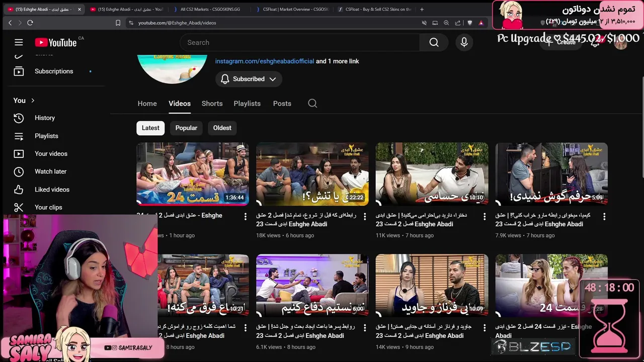
Task: Click the share icon in address bar
Action: pos(457,23)
